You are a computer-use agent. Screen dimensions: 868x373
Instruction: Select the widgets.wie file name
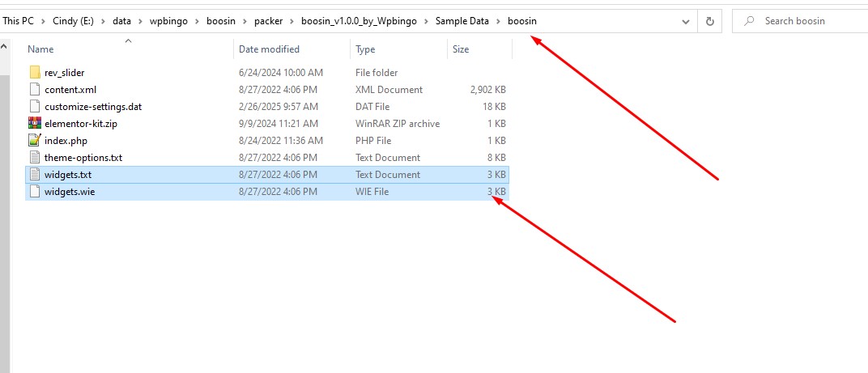click(x=69, y=192)
